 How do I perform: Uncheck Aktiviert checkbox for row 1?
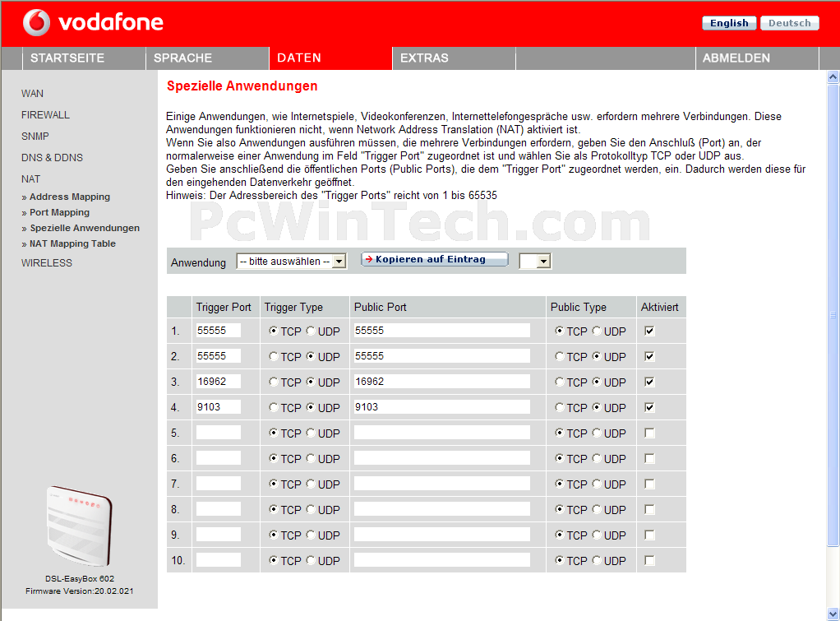point(649,331)
